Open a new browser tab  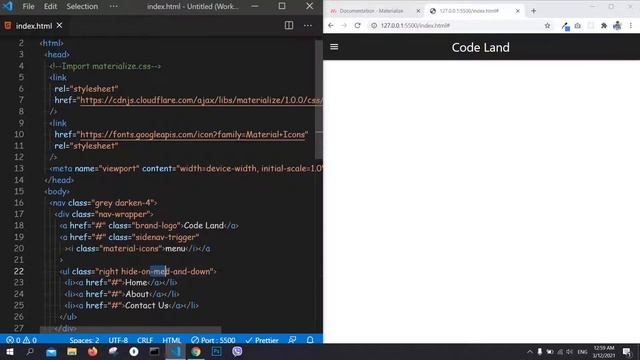coord(533,11)
